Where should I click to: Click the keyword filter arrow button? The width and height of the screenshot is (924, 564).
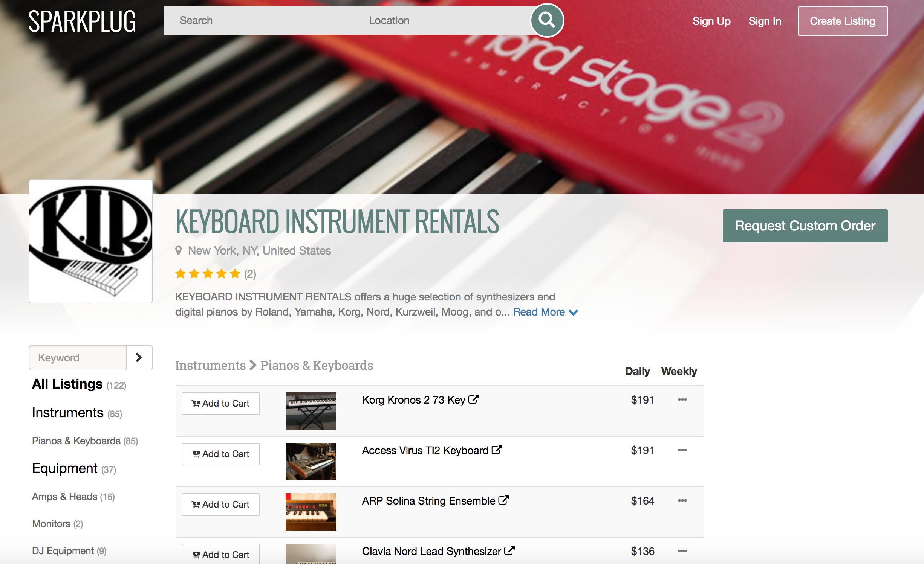[x=139, y=357]
